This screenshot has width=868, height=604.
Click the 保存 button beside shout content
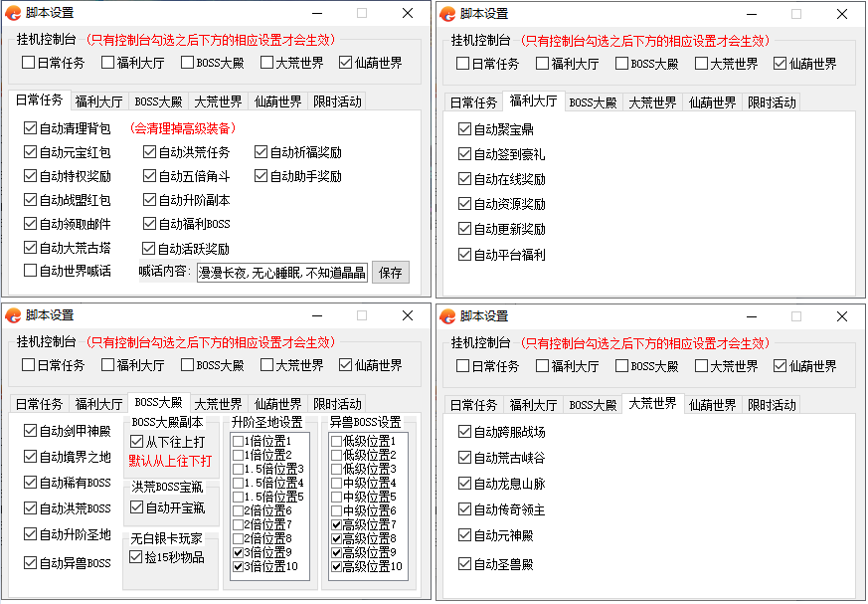click(x=390, y=272)
